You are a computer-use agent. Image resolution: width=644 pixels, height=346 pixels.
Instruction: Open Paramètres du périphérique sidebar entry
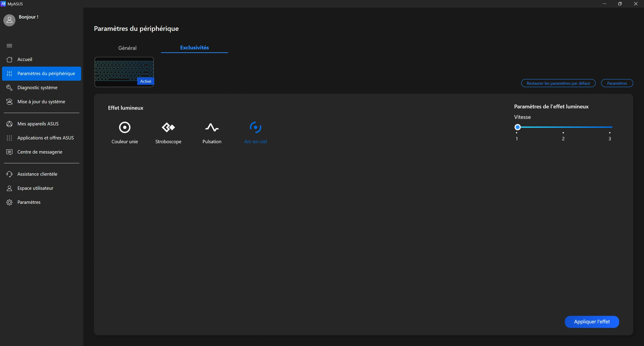[x=42, y=74]
